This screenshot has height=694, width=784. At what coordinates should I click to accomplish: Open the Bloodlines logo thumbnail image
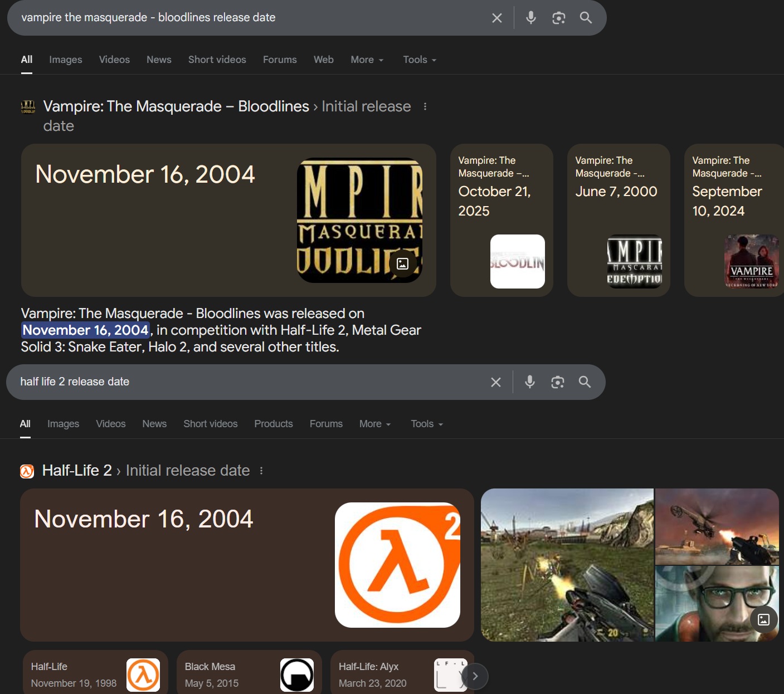pyautogui.click(x=360, y=221)
